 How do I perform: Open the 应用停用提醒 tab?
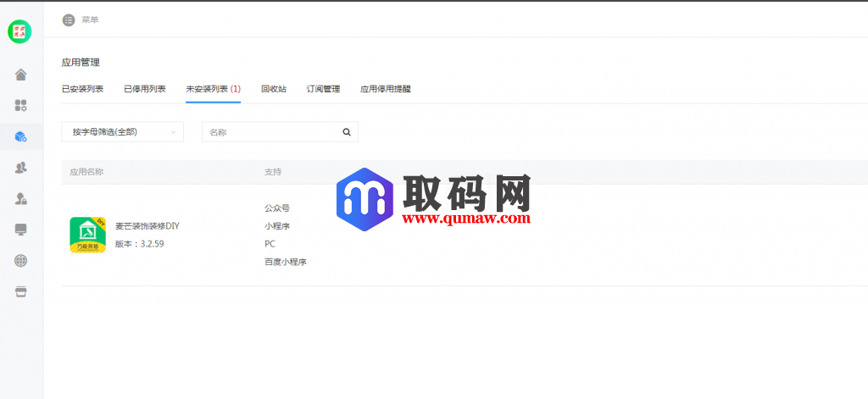coord(386,89)
